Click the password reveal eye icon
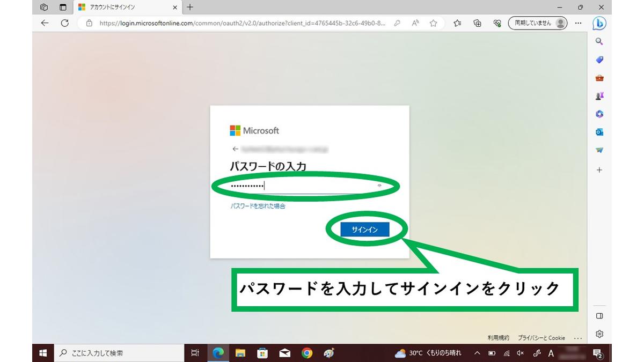 click(x=379, y=185)
